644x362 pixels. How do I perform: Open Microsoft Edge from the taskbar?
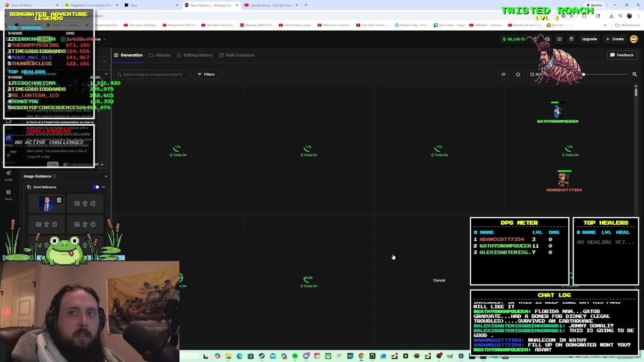[x=239, y=356]
